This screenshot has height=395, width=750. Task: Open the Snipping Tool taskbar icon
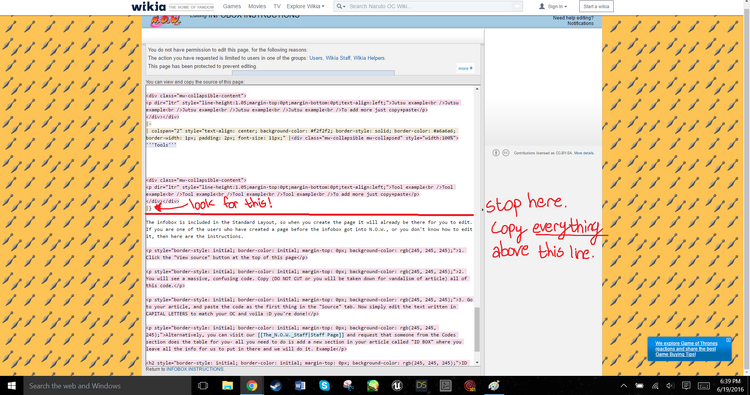[x=348, y=385]
